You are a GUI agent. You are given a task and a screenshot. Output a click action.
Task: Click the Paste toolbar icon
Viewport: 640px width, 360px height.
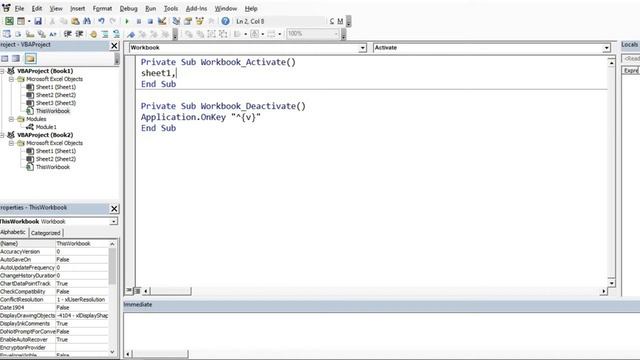(75, 21)
